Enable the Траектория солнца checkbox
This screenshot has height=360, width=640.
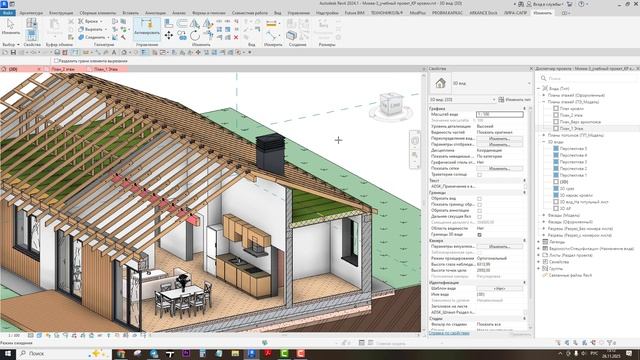pos(479,175)
